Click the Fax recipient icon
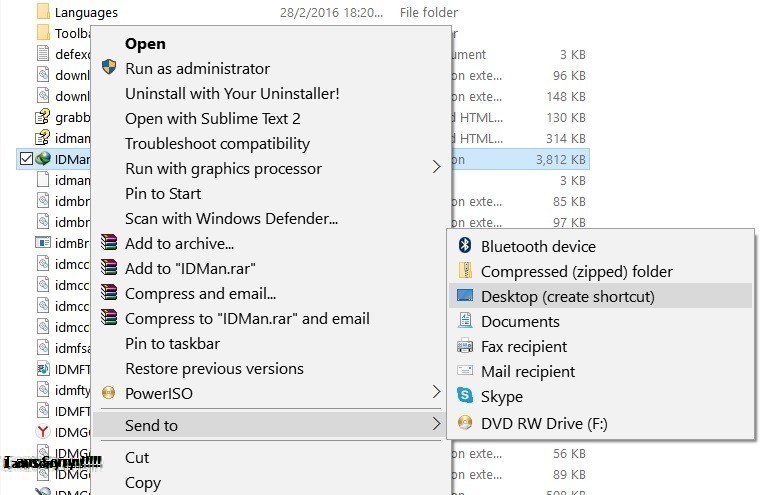 pos(464,346)
